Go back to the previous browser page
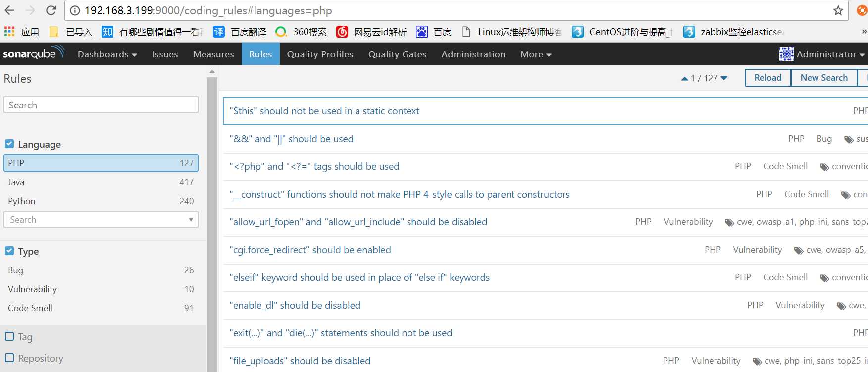 [9, 10]
